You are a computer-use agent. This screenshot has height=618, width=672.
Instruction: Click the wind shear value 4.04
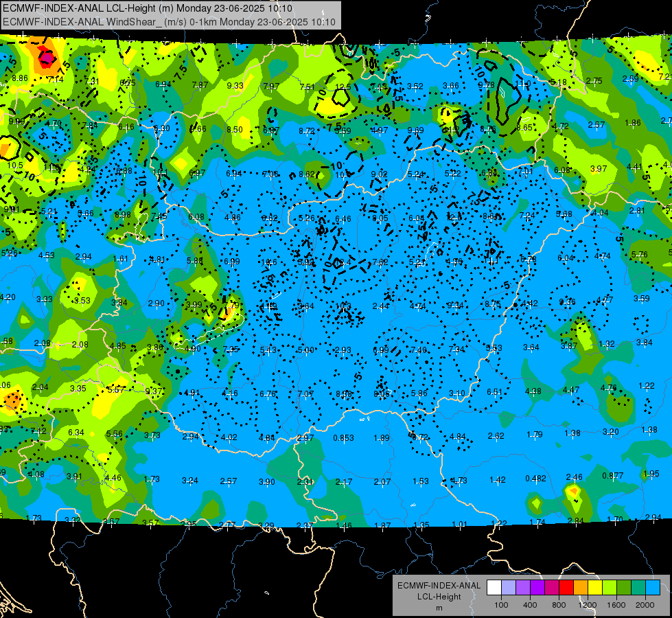(600, 213)
